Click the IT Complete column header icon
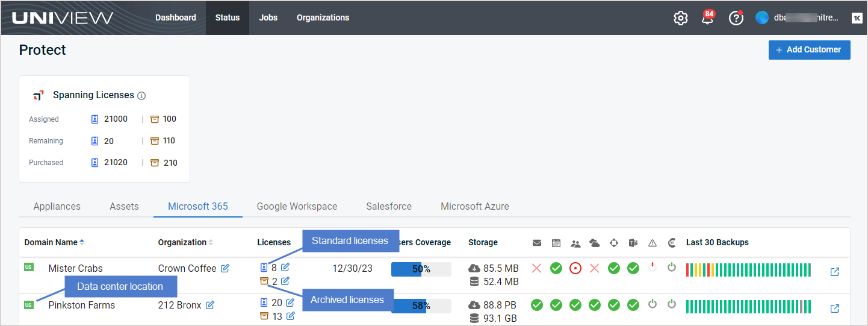Viewport: 868px width, 326px height. click(672, 243)
